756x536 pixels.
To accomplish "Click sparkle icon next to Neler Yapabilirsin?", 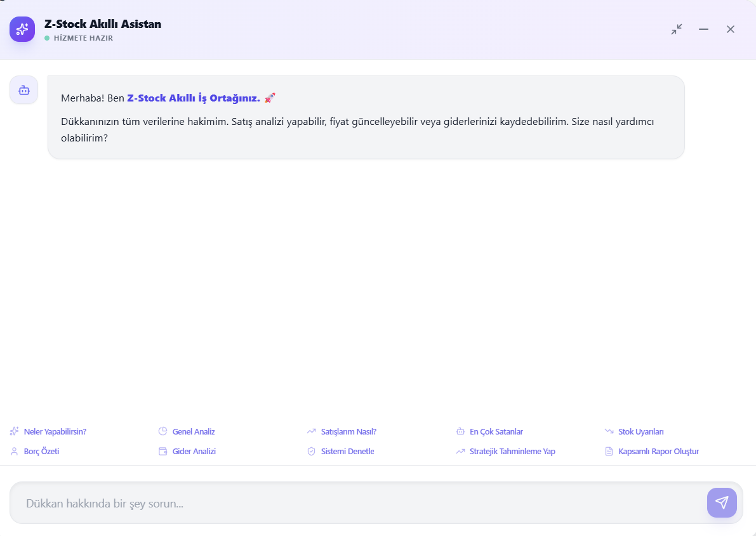I will (x=14, y=431).
